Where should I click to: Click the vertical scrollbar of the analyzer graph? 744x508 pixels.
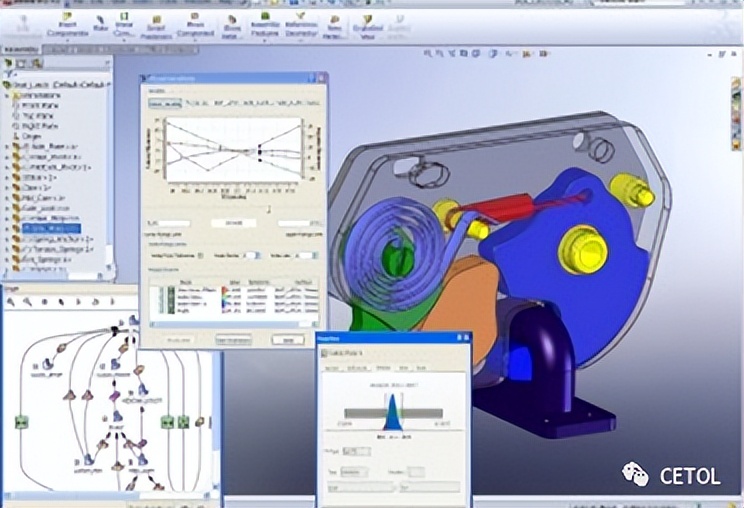216,398
